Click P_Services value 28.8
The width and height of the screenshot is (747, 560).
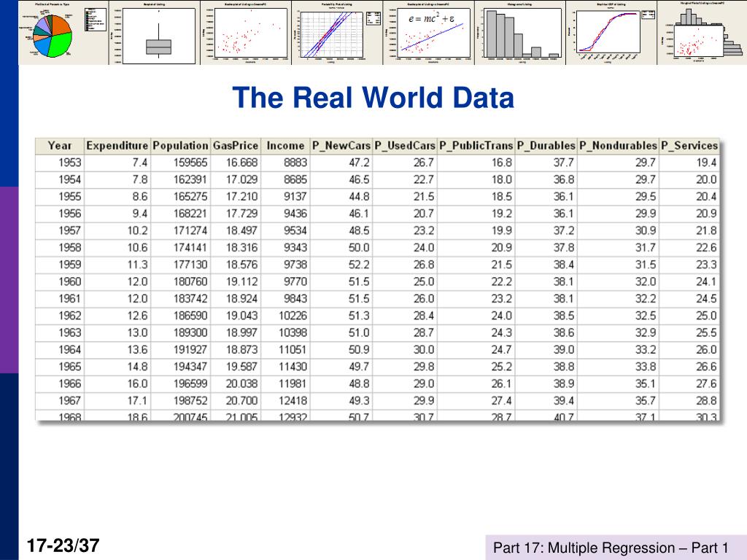click(706, 401)
